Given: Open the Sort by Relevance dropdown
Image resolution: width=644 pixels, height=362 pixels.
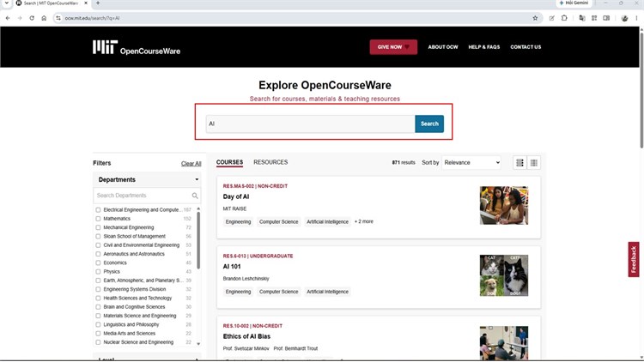Looking at the screenshot, I should [x=471, y=162].
